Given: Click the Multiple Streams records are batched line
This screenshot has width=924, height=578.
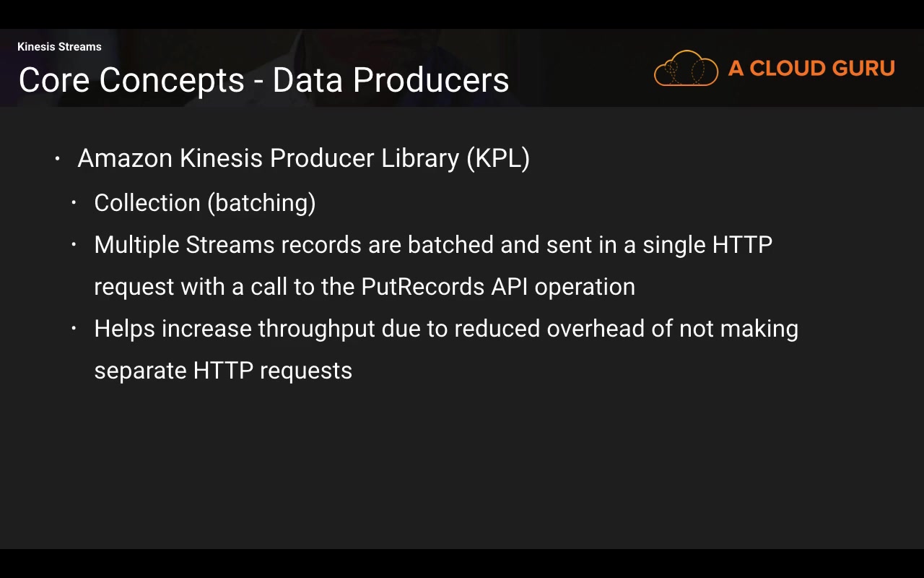Looking at the screenshot, I should point(433,245).
